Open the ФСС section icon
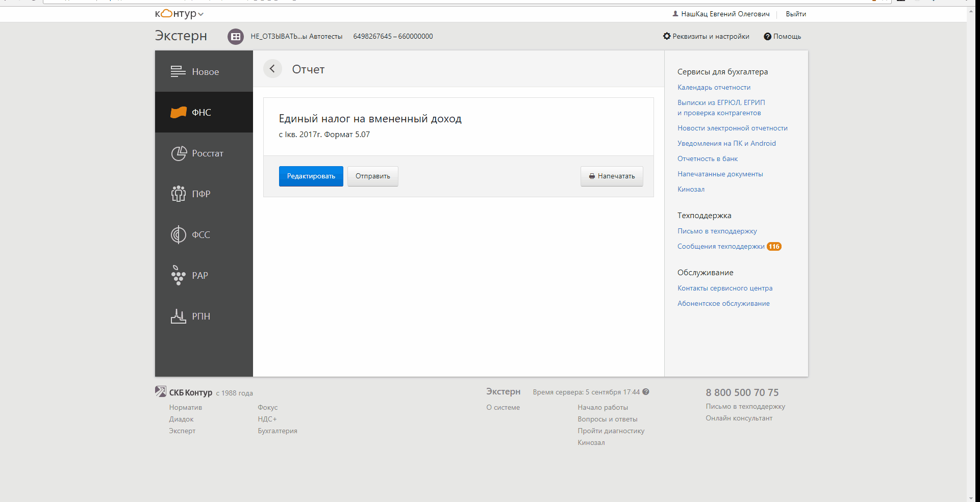Screen dimensions: 980x502 coord(179,234)
